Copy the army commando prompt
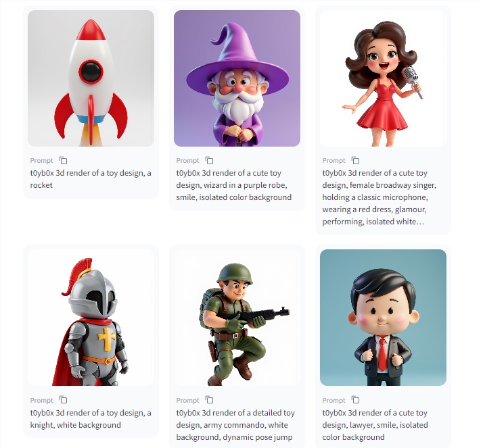This screenshot has height=448, width=483. tap(209, 400)
